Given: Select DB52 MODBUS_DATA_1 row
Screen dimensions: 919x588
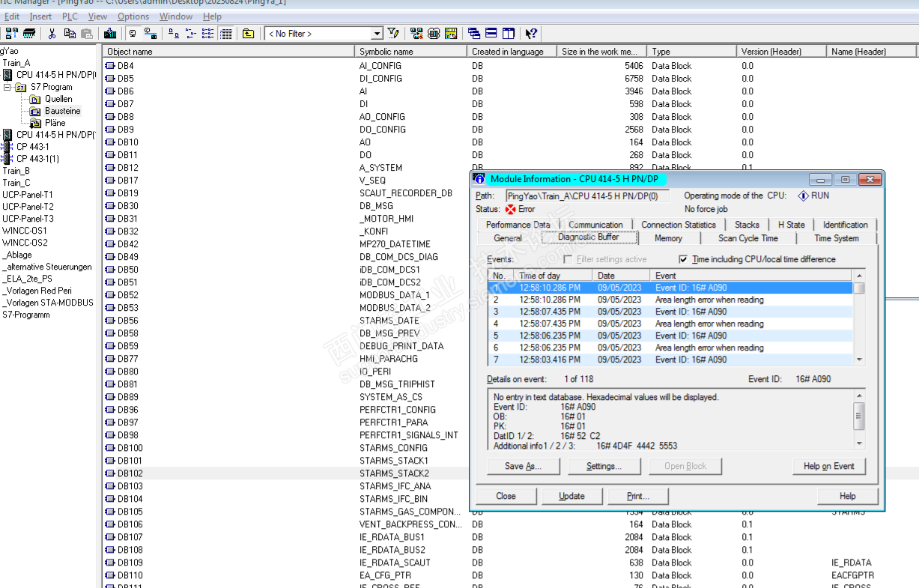Looking at the screenshot, I should point(509,295).
